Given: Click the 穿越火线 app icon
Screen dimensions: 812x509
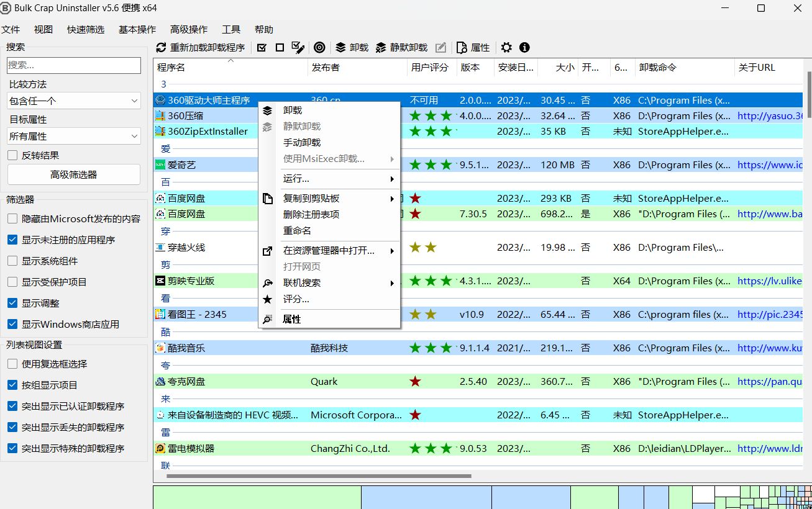Looking at the screenshot, I should coord(160,247).
